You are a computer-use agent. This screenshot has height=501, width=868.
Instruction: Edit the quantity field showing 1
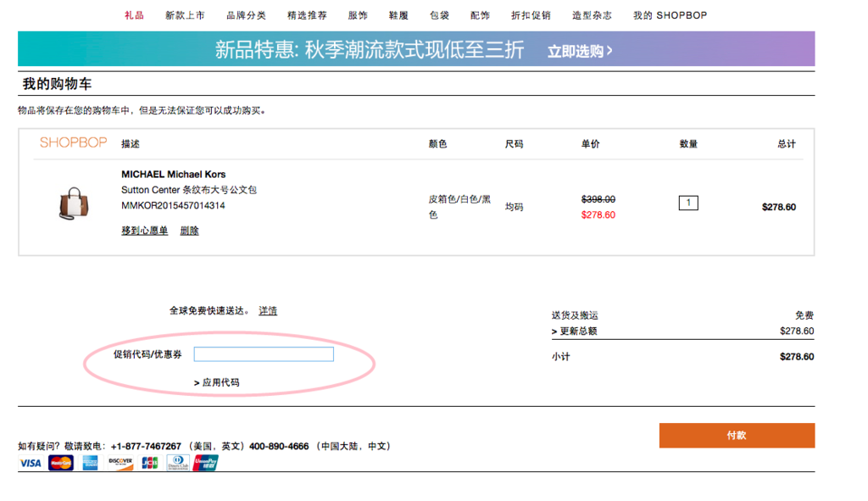pos(688,203)
